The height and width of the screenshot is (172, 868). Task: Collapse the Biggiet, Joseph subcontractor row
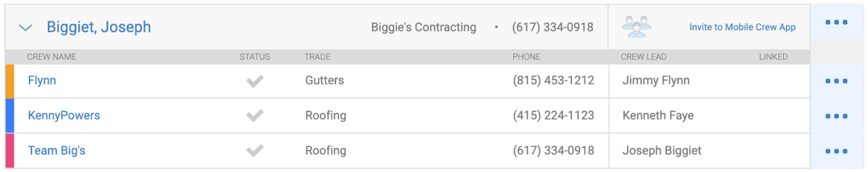pyautogui.click(x=26, y=28)
